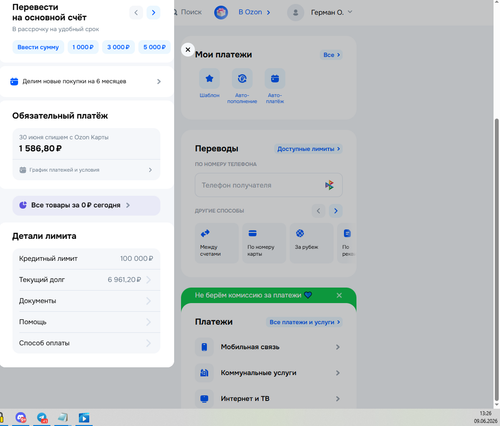This screenshot has width=500, height=426.
Task: Open the Помощь row
Action: coord(86,322)
